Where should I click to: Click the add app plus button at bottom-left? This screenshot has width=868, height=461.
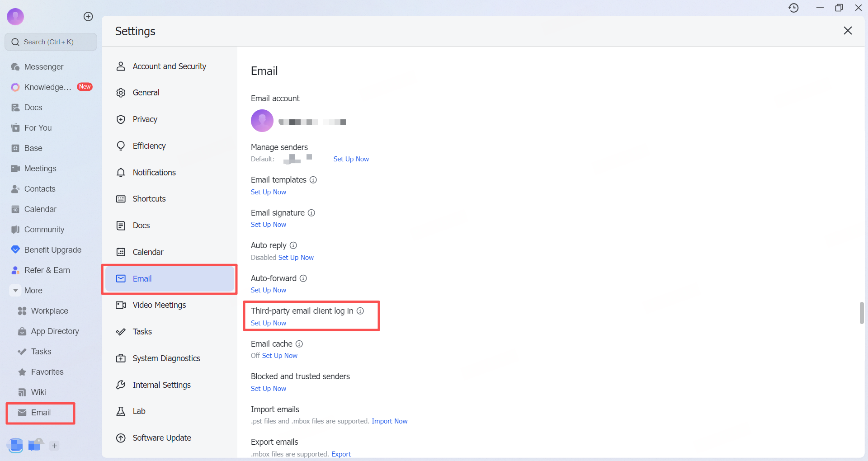click(x=54, y=446)
